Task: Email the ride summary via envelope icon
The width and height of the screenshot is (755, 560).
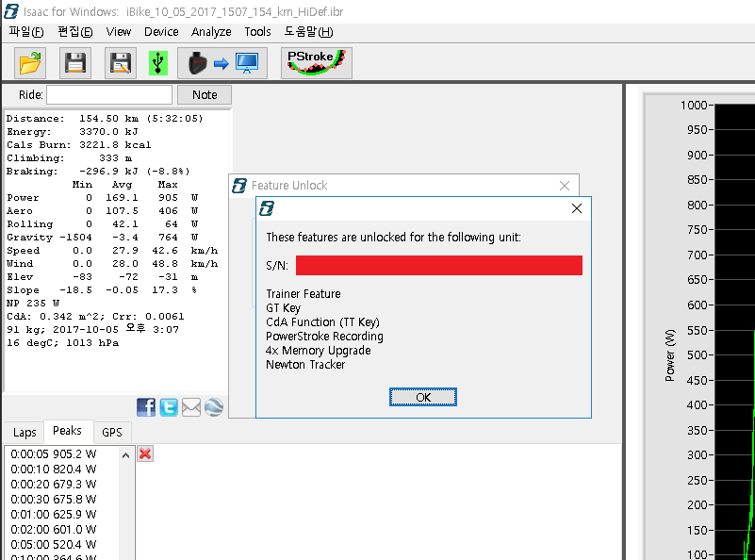Action: tap(191, 407)
